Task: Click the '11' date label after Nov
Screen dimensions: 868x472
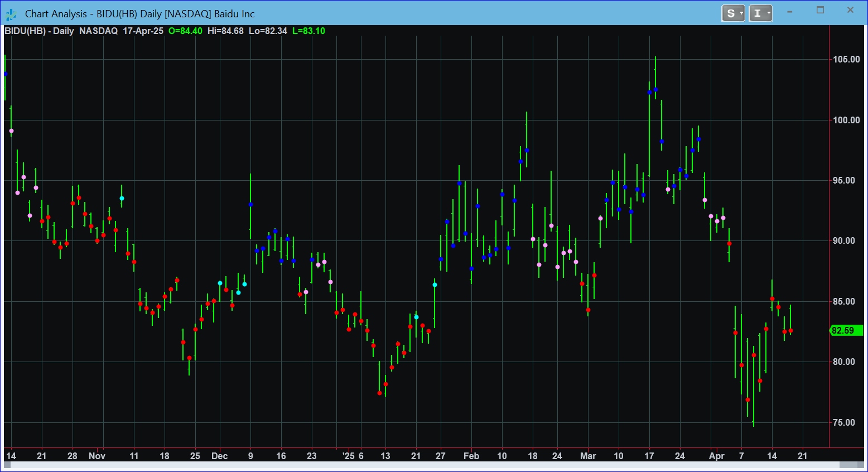Action: click(134, 456)
